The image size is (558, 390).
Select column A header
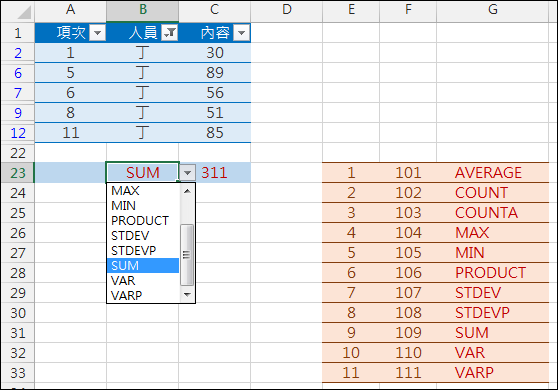(70, 10)
